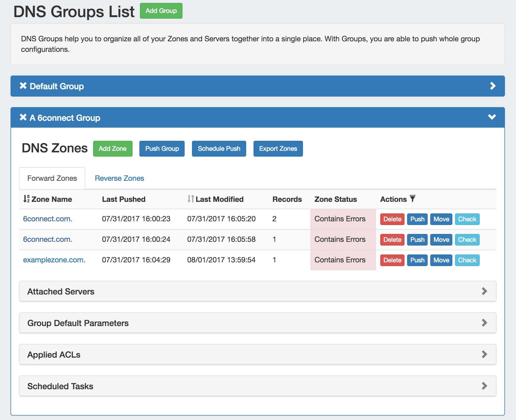Screen dimensions: 516x420
Task: Expand Default Group with right chevron
Action: click(x=493, y=86)
